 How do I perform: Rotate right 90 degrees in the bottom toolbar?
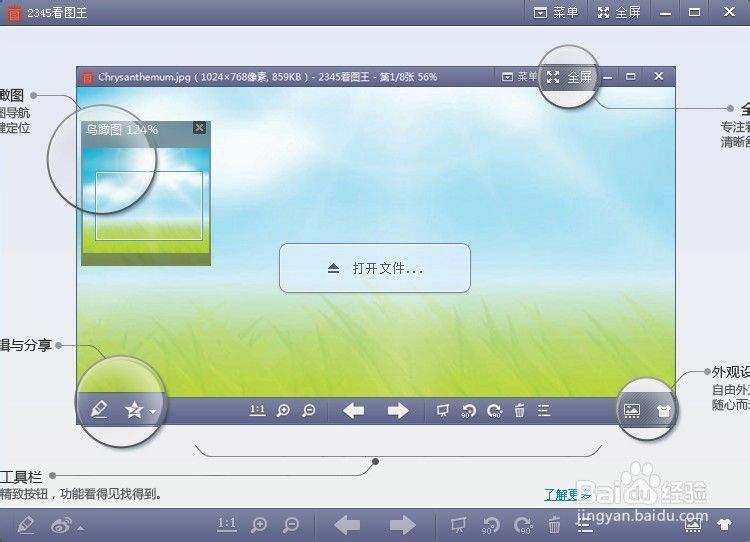[523, 526]
